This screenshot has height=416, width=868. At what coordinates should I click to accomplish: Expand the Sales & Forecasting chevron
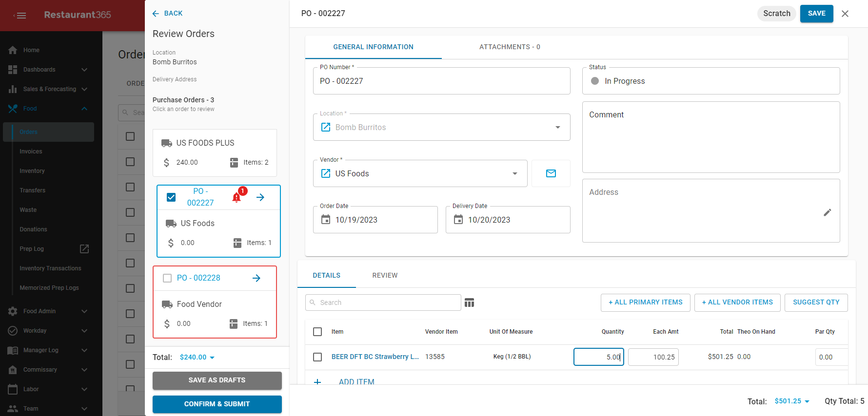coord(84,89)
